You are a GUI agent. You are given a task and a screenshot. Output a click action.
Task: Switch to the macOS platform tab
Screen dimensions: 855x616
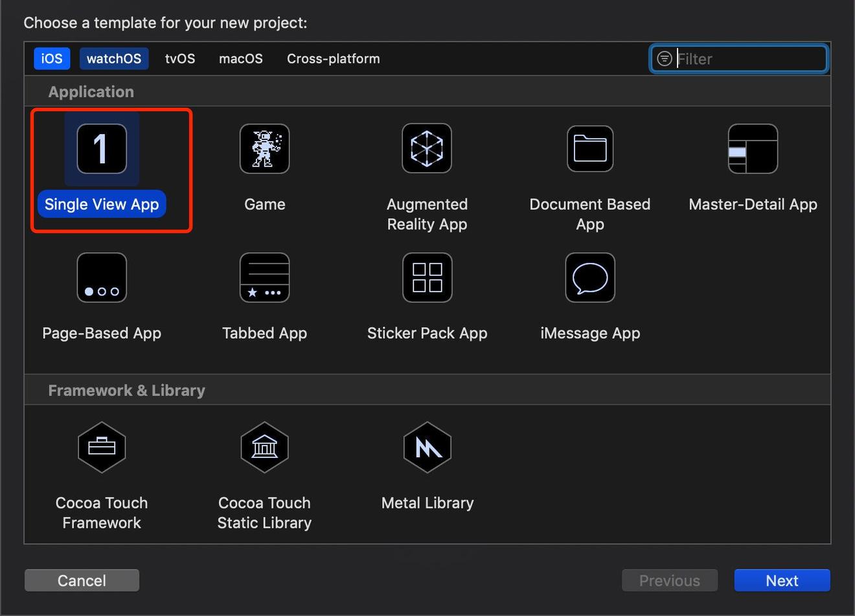point(241,59)
